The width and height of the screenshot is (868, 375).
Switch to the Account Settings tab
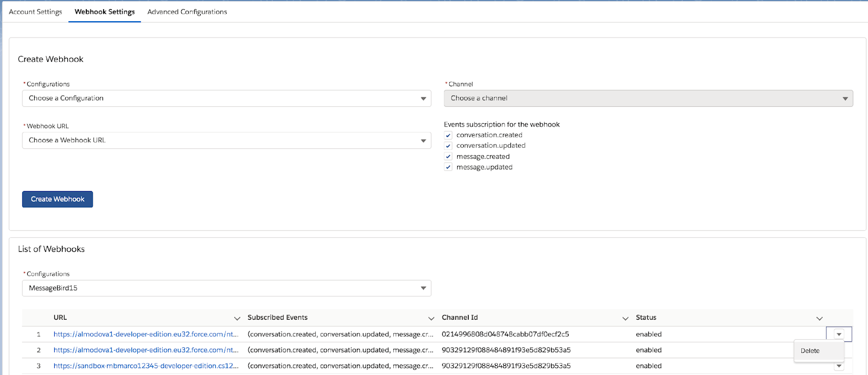pos(35,12)
